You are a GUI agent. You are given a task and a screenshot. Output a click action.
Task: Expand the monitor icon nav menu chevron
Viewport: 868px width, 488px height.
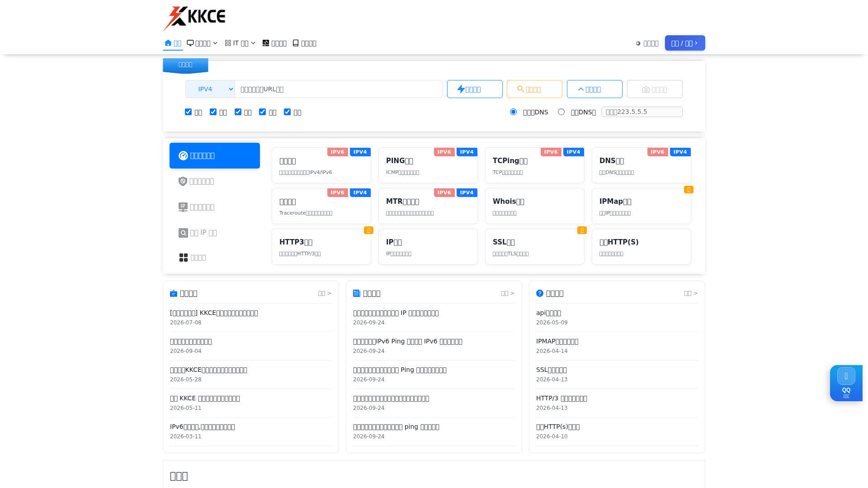point(215,43)
